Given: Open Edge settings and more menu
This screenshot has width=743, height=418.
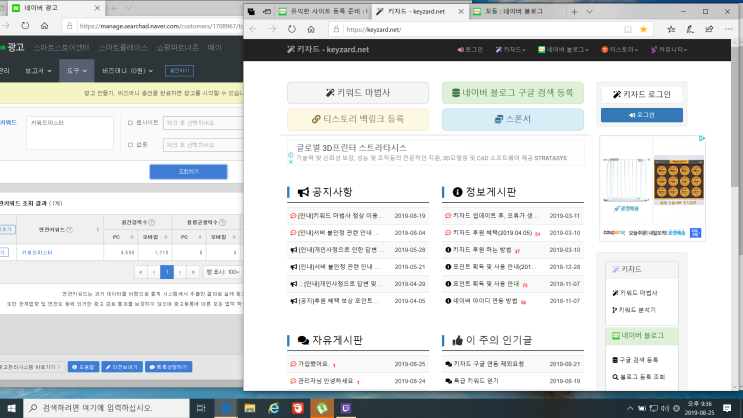Looking at the screenshot, I should click(729, 29).
